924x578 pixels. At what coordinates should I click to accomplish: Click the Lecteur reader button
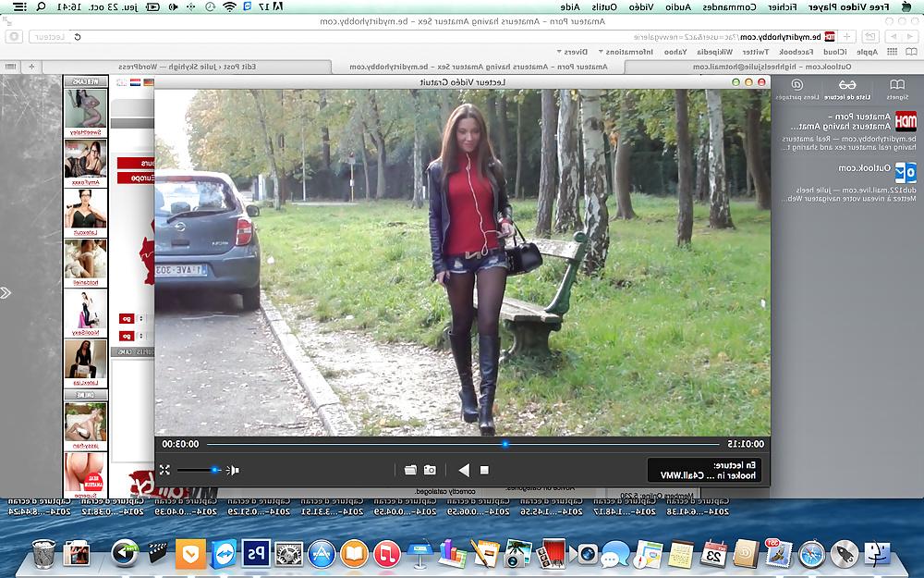point(50,37)
